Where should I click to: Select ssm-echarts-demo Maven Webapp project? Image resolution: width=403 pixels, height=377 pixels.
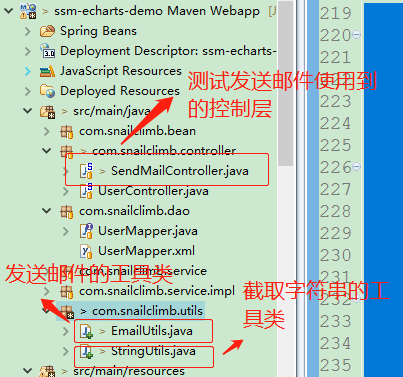[157, 11]
